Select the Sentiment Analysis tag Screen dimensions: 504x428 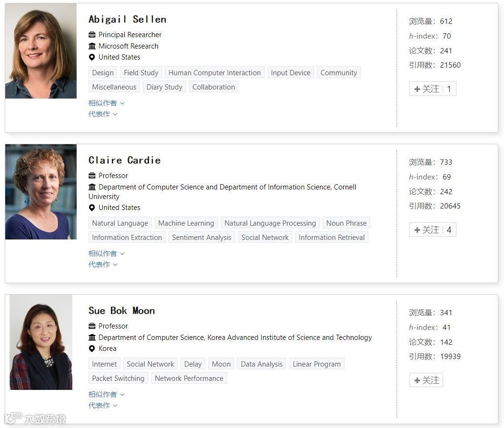click(x=201, y=238)
